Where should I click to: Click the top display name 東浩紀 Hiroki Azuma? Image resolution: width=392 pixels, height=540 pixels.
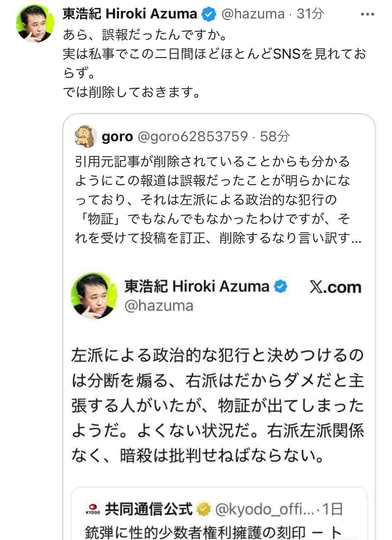130,14
